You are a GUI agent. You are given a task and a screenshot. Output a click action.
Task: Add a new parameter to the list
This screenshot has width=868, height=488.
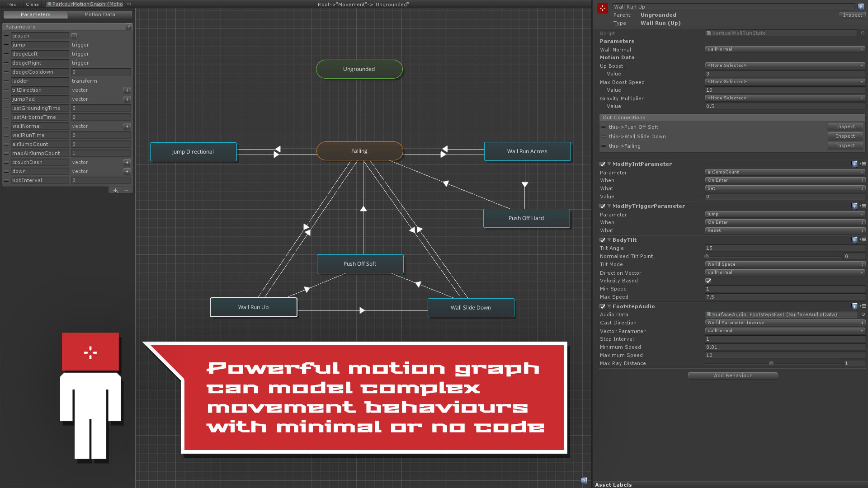point(115,190)
